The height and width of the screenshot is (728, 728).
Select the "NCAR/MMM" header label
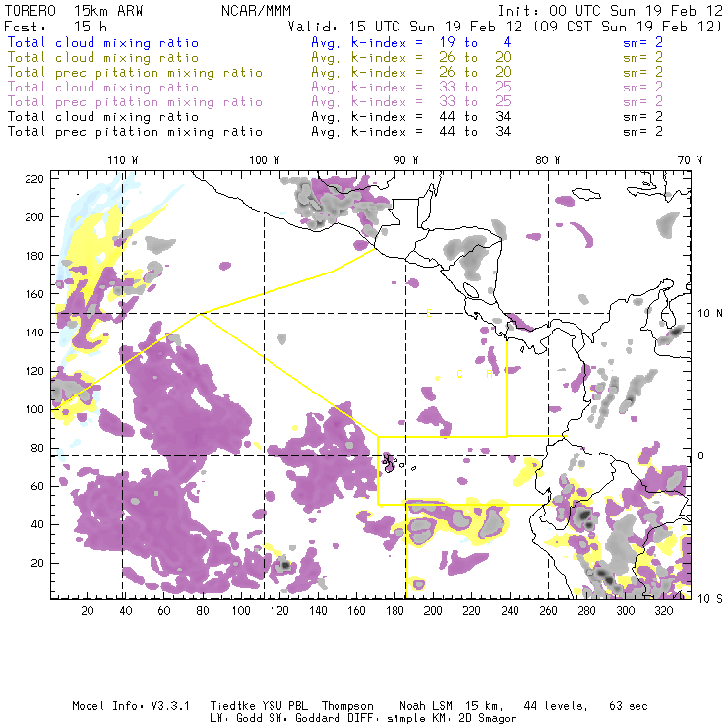[x=256, y=11]
